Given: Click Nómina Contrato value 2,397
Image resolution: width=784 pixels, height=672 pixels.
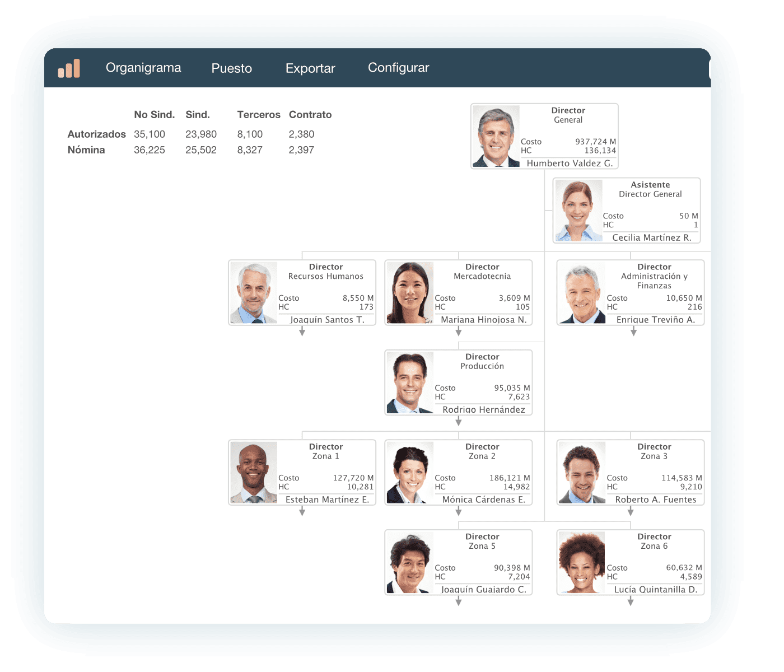Looking at the screenshot, I should pos(301,150).
